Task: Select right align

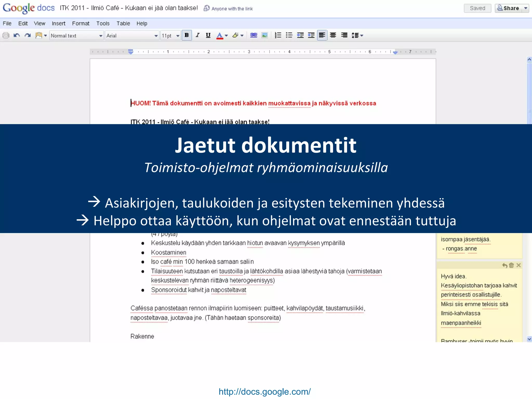Action: (344, 35)
